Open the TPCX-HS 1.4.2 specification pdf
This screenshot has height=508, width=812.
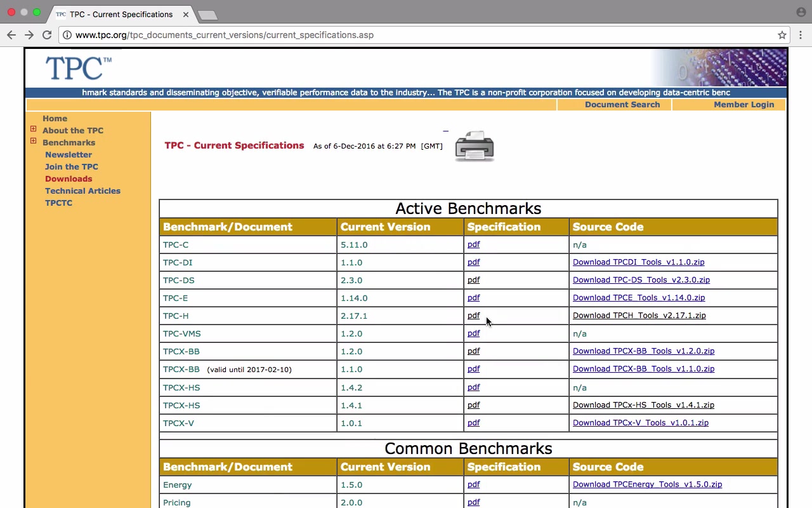click(473, 387)
